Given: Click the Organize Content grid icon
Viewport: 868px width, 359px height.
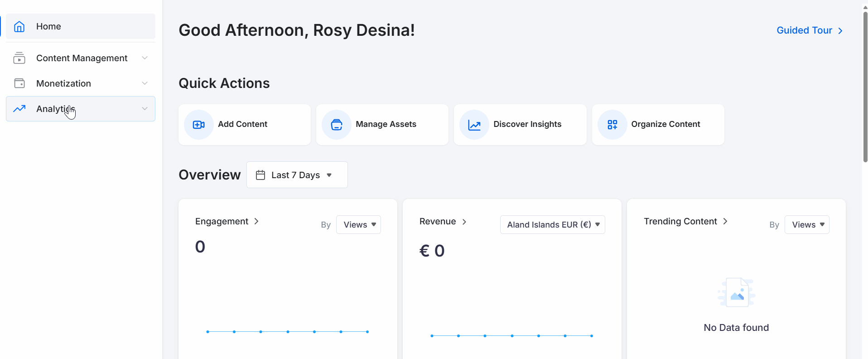Looking at the screenshot, I should pyautogui.click(x=612, y=125).
